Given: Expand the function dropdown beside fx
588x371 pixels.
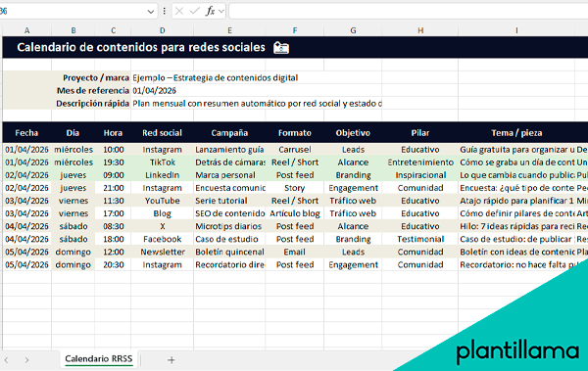Looking at the screenshot, I should click(x=221, y=11).
